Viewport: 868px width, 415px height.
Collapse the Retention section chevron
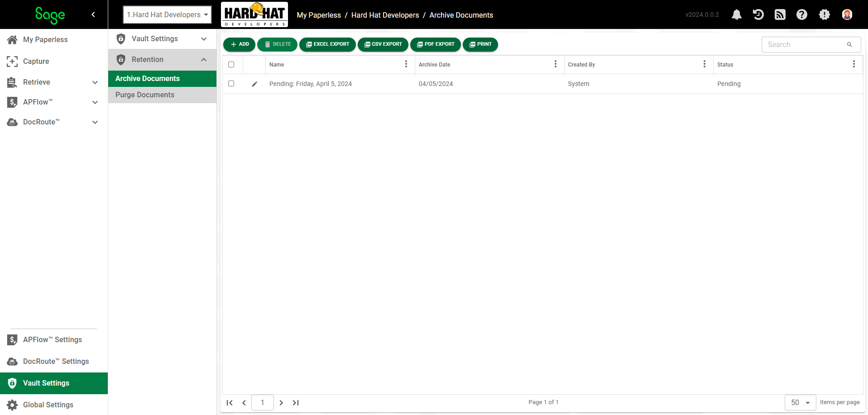204,60
